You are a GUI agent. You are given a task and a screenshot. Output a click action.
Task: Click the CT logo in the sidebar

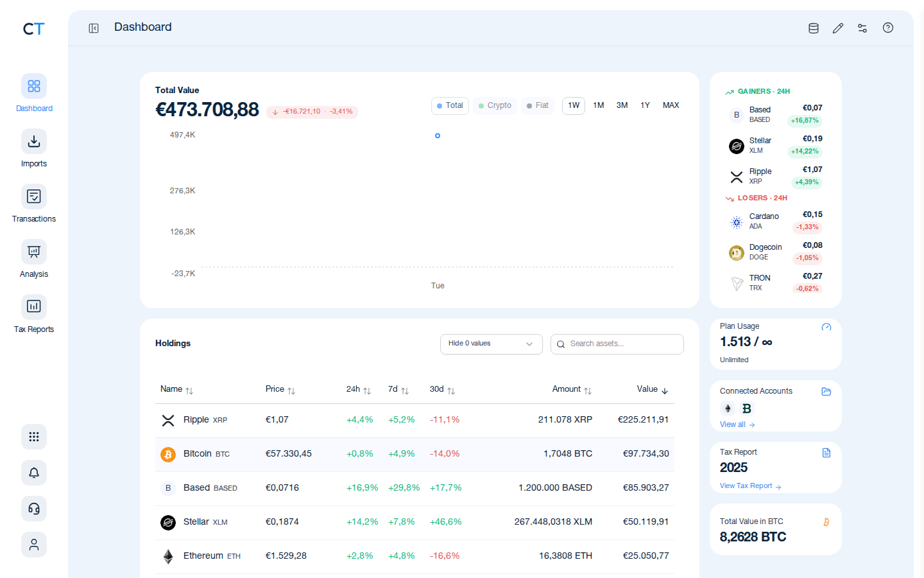point(33,29)
